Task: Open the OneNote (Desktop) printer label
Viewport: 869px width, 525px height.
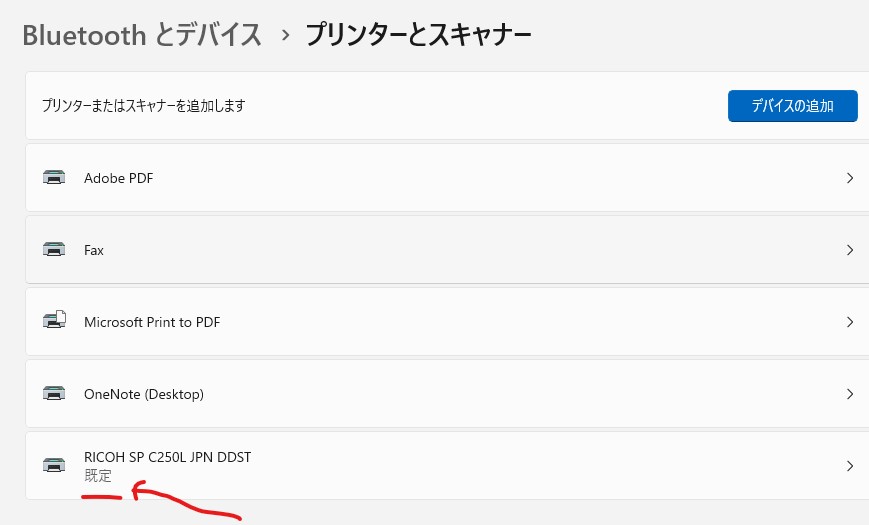Action: 144,394
